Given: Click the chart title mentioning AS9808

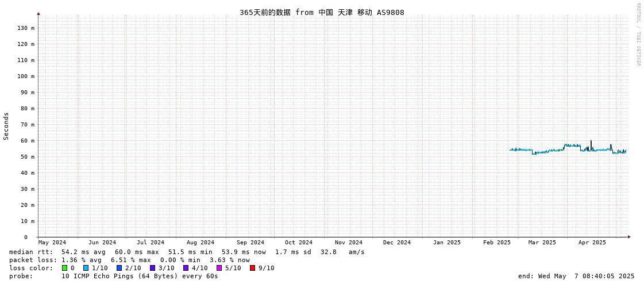Looking at the screenshot, I should (322, 12).
